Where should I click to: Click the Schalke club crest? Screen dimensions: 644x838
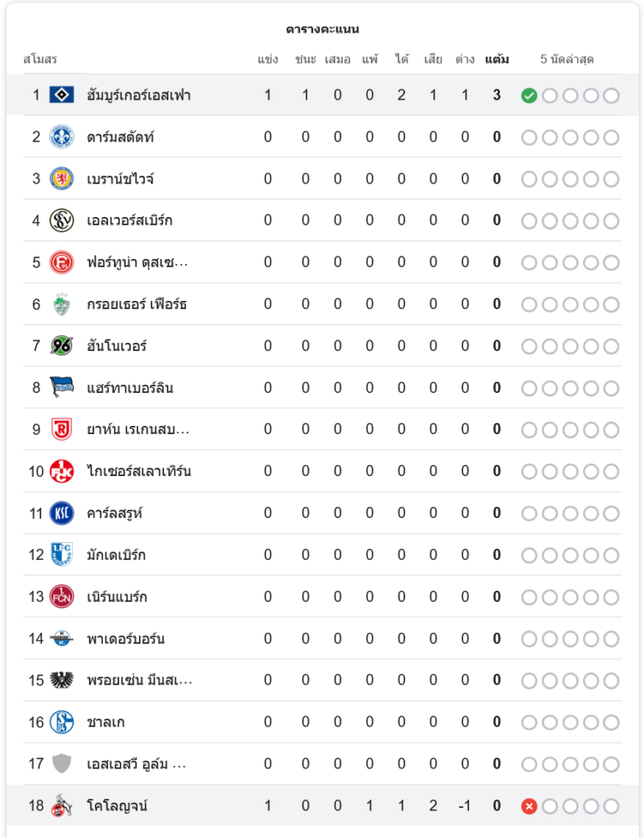tap(62, 722)
